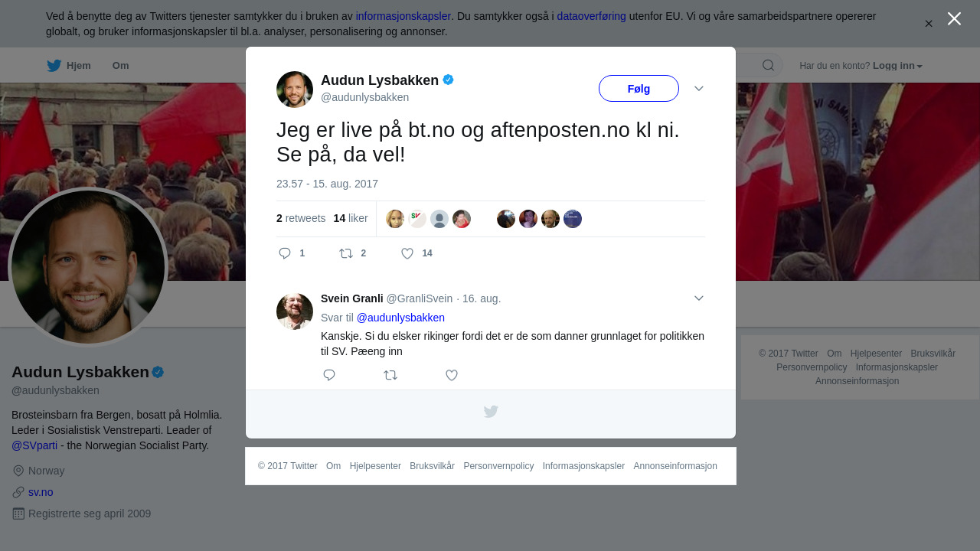Close the tweet overlay with large X
The width and height of the screenshot is (980, 551).
click(x=954, y=18)
